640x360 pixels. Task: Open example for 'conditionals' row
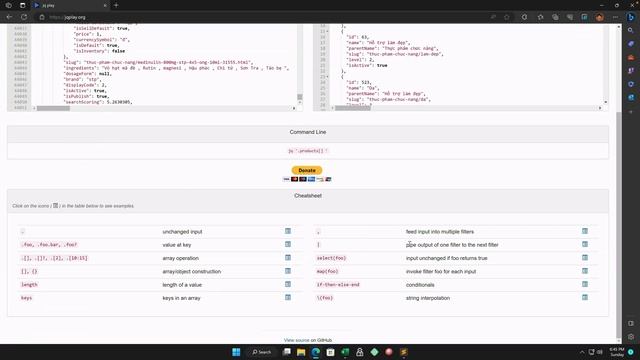point(585,284)
